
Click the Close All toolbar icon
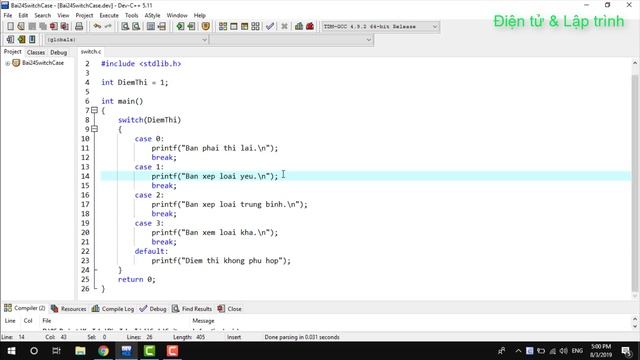(x=64, y=27)
